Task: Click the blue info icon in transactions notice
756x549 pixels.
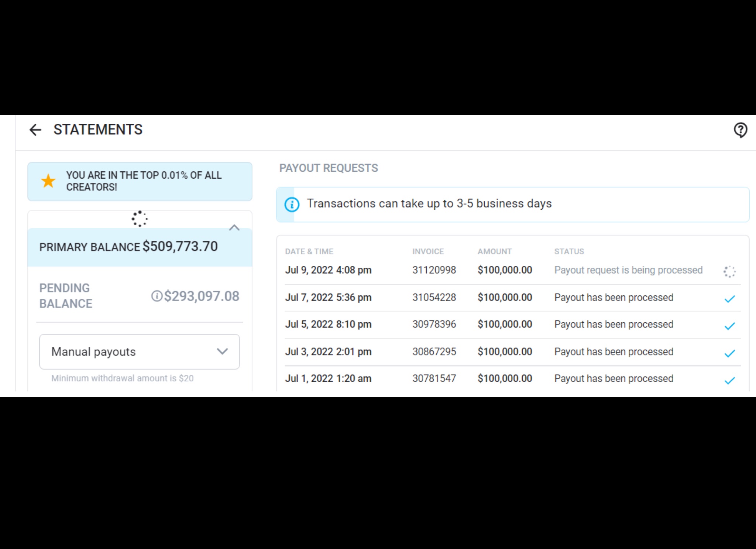Action: (292, 204)
